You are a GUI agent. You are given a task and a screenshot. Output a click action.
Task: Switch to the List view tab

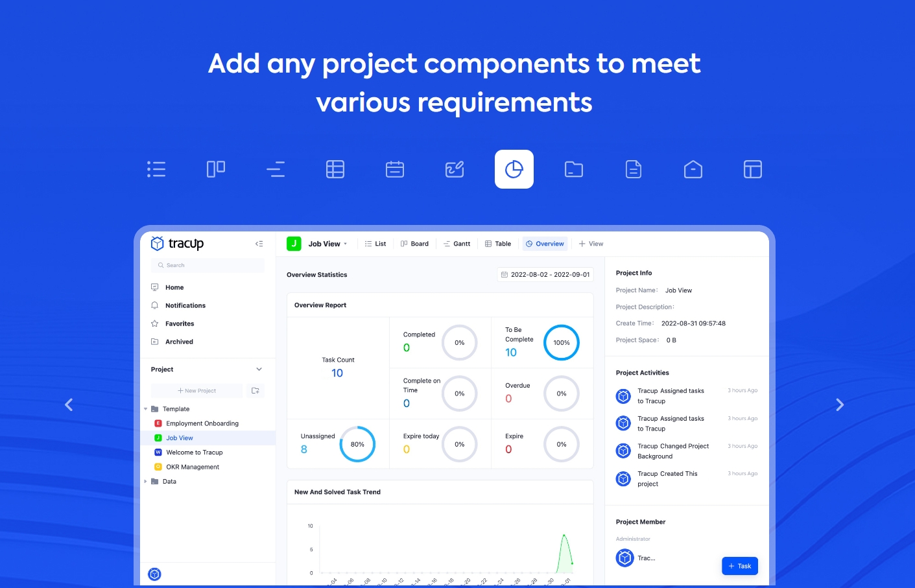point(375,243)
